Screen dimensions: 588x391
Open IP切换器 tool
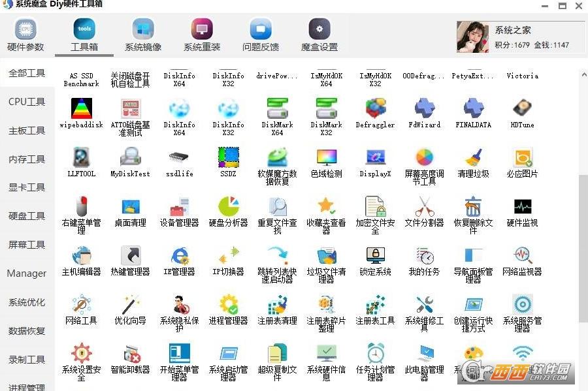tap(228, 260)
